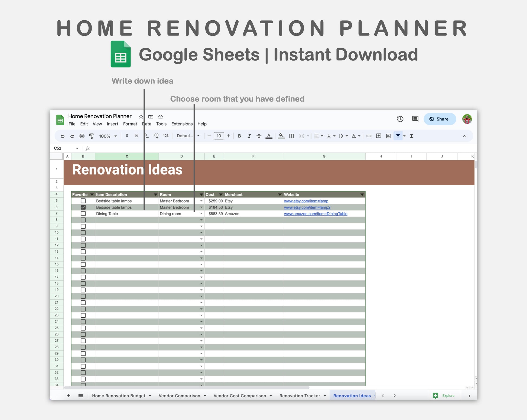This screenshot has height=420, width=527.
Task: Open filter for Favorite column header
Action: [x=92, y=195]
